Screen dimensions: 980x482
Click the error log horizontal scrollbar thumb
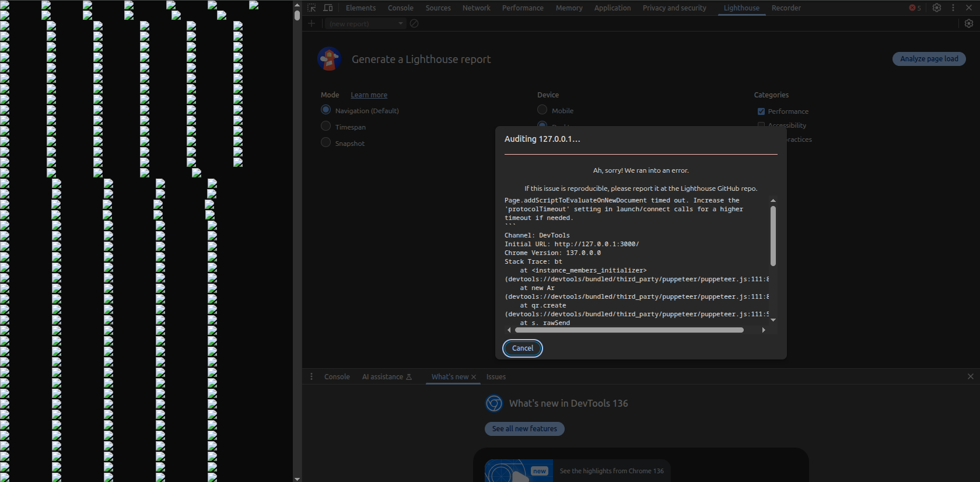[x=629, y=330]
